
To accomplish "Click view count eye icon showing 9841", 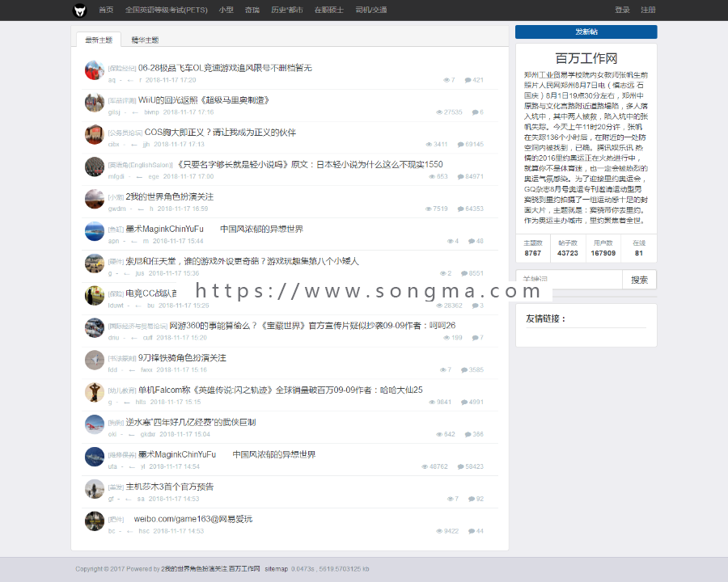I will (x=432, y=403).
